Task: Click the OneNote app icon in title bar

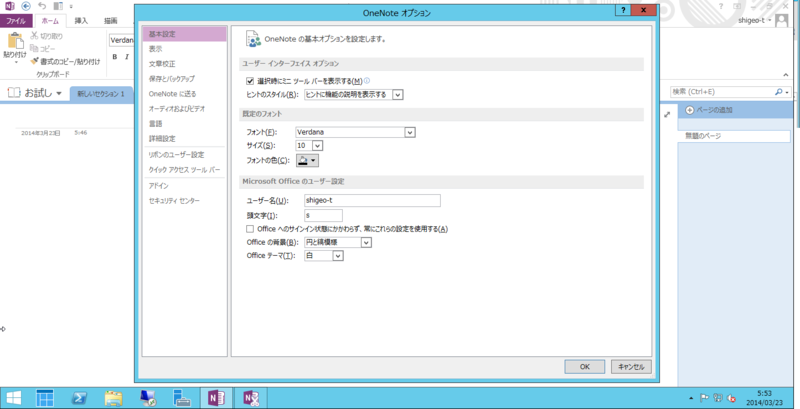Action: [10, 7]
